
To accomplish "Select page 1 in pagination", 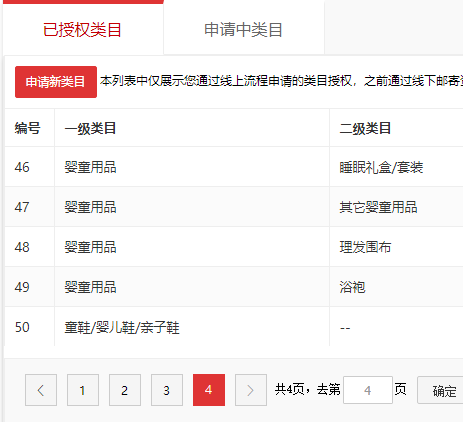I will (83, 390).
